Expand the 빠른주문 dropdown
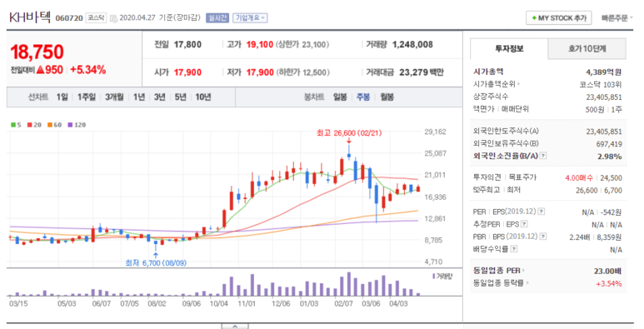Viewport: 644px width, 329px height. 617,18
